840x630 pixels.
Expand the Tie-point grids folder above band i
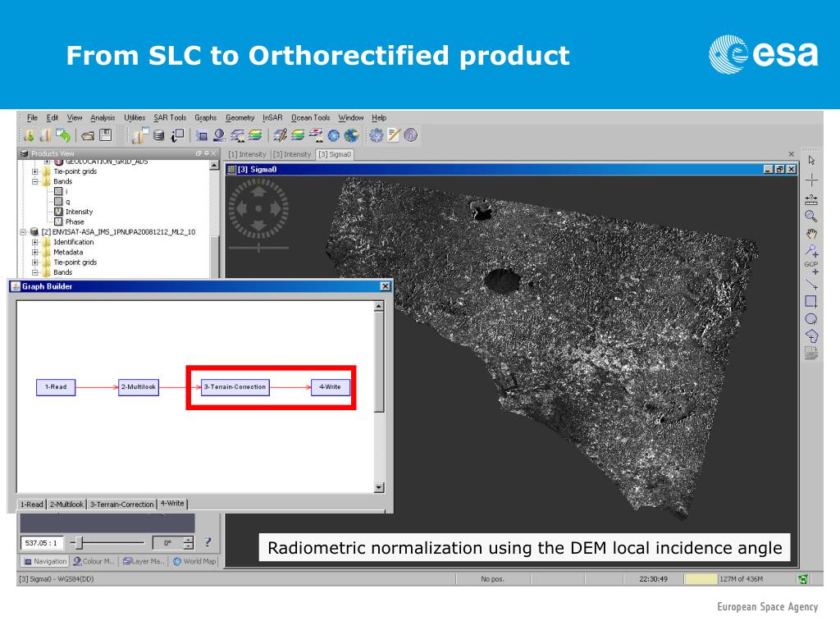tap(34, 171)
